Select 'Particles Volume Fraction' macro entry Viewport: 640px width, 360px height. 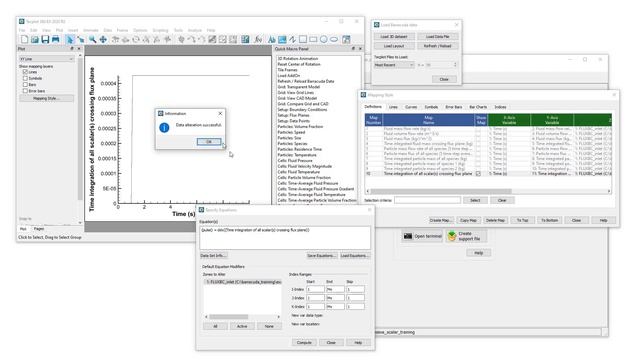300,127
